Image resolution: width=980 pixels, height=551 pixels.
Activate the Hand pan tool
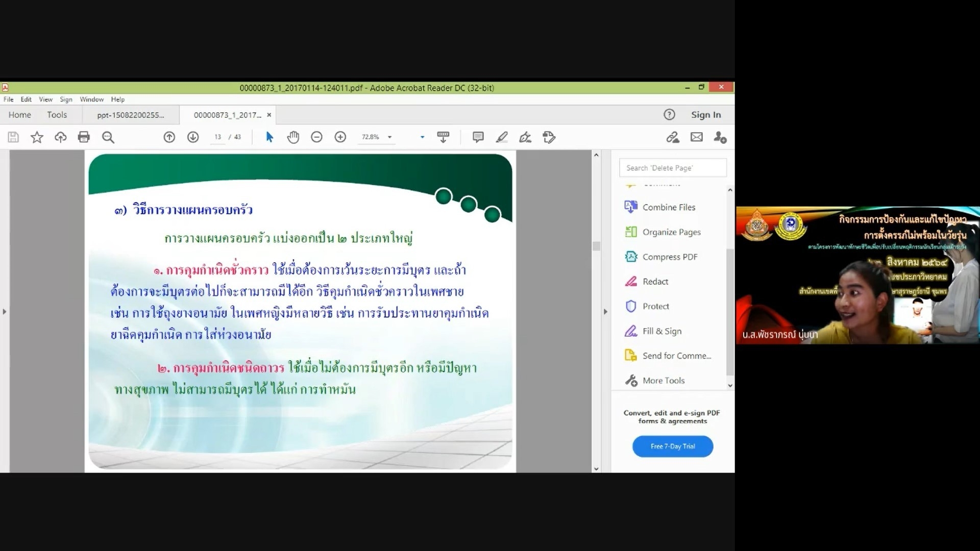click(x=293, y=137)
